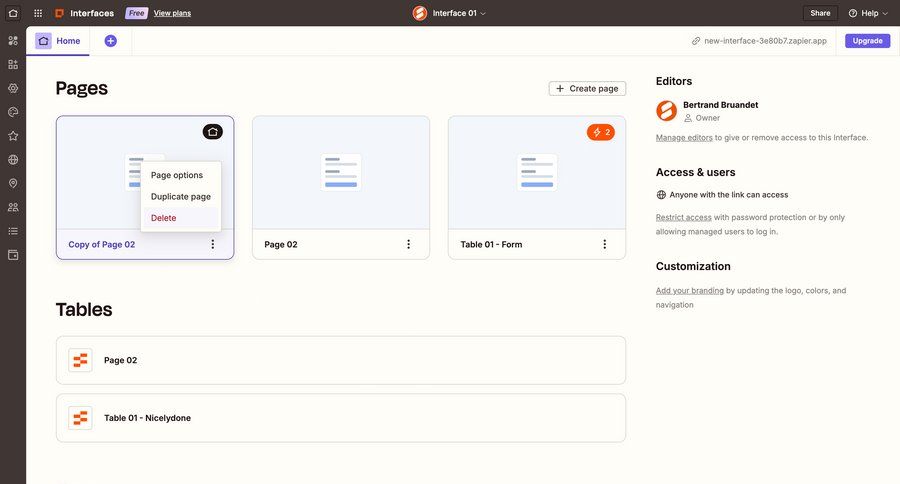Open the Manage editors link
The width and height of the screenshot is (900, 484).
click(x=684, y=138)
